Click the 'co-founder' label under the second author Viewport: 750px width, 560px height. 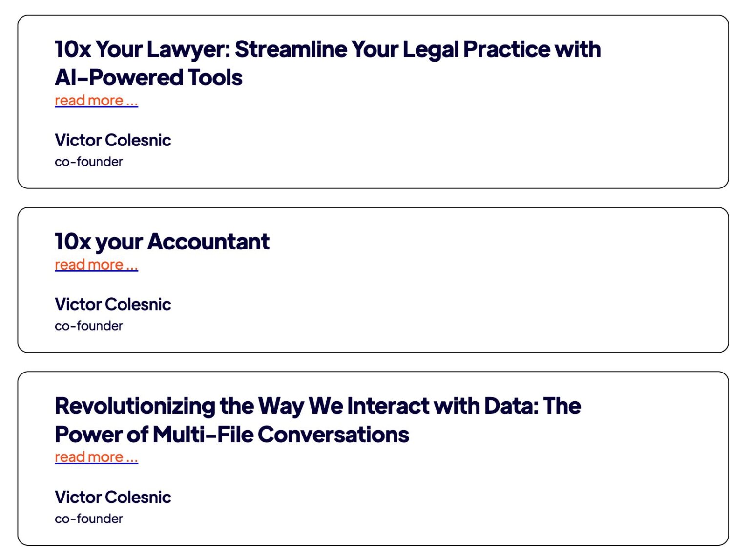pos(88,325)
